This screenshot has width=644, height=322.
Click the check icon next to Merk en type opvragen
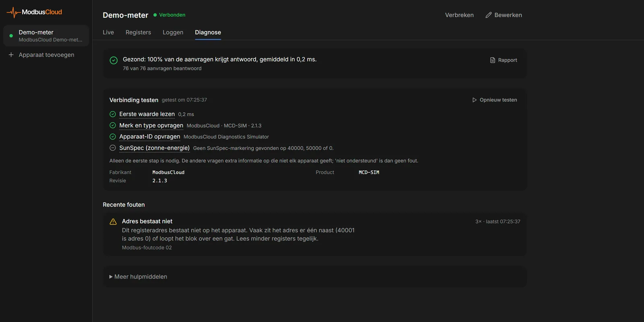tap(113, 126)
